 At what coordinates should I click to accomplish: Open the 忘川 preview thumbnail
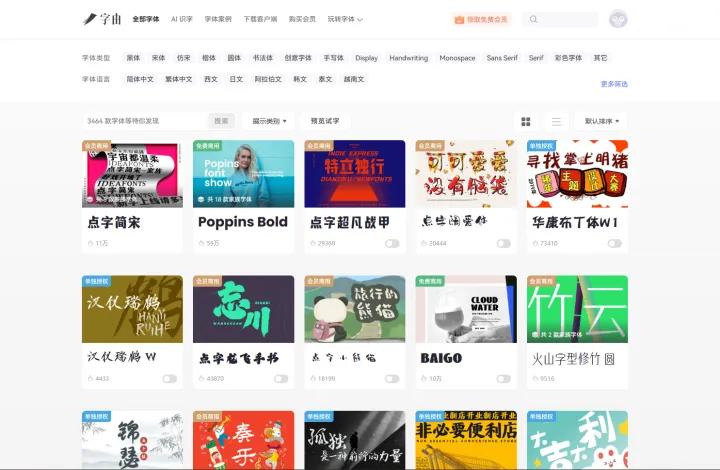click(243, 309)
